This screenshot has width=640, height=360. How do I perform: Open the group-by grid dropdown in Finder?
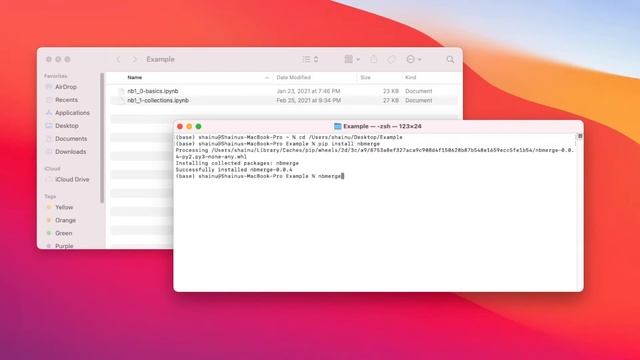tap(352, 60)
